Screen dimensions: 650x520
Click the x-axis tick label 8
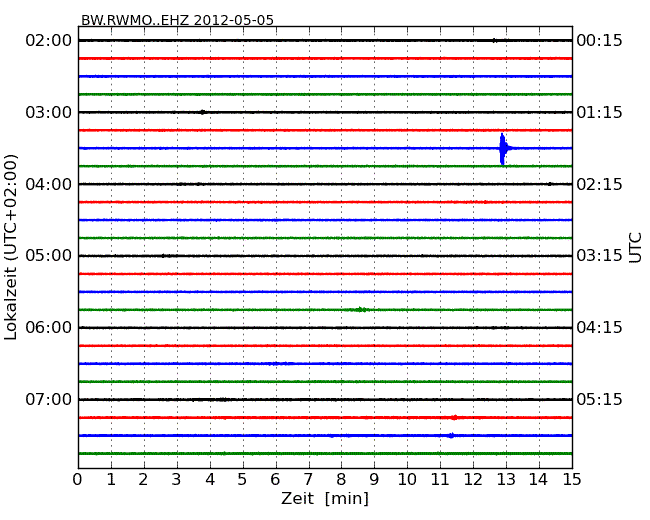(x=341, y=480)
